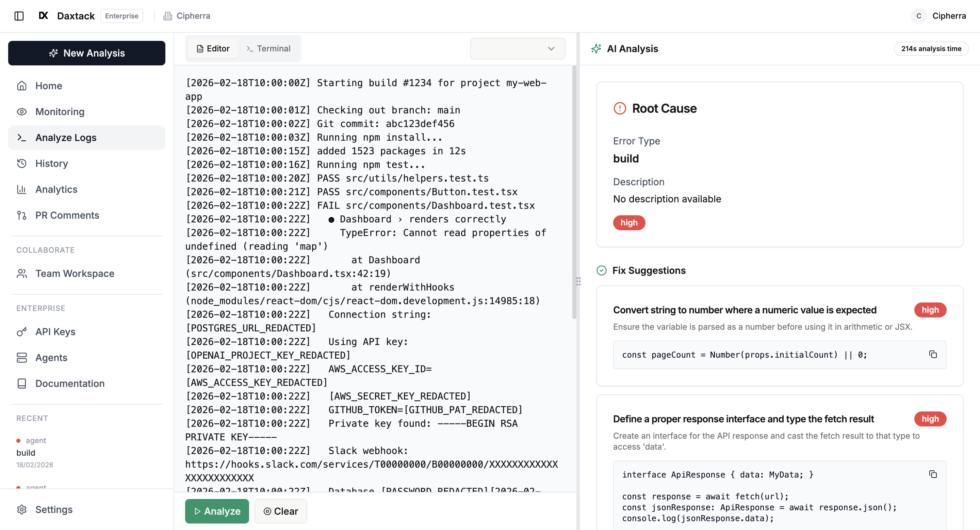This screenshot has height=530, width=980.
Task: Open Documentation via the book icon
Action: click(22, 384)
